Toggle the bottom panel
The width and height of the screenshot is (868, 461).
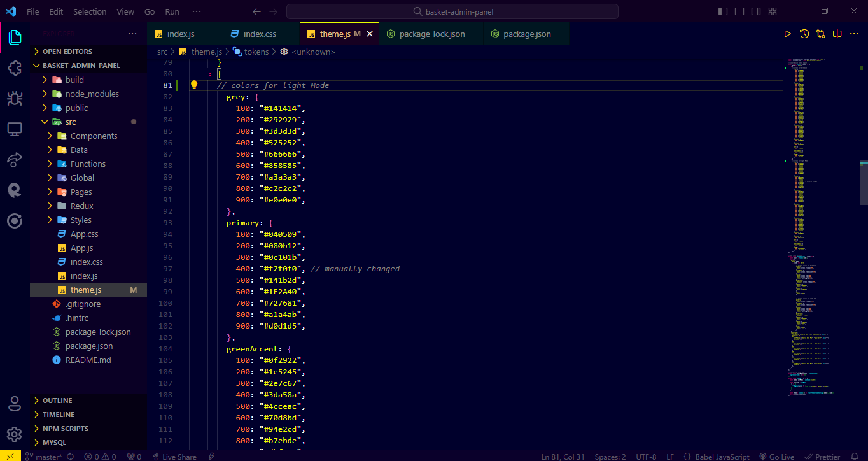(x=739, y=11)
